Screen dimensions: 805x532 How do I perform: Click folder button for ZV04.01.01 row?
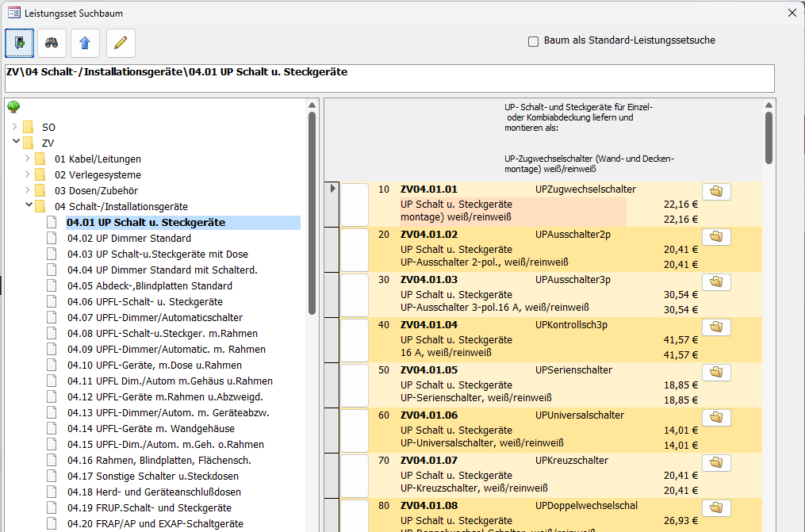tap(716, 192)
